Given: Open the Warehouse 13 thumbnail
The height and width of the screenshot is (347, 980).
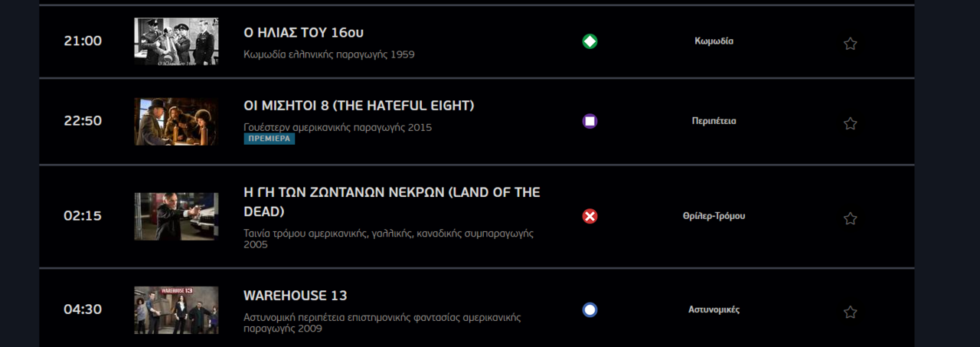Looking at the screenshot, I should (x=176, y=310).
